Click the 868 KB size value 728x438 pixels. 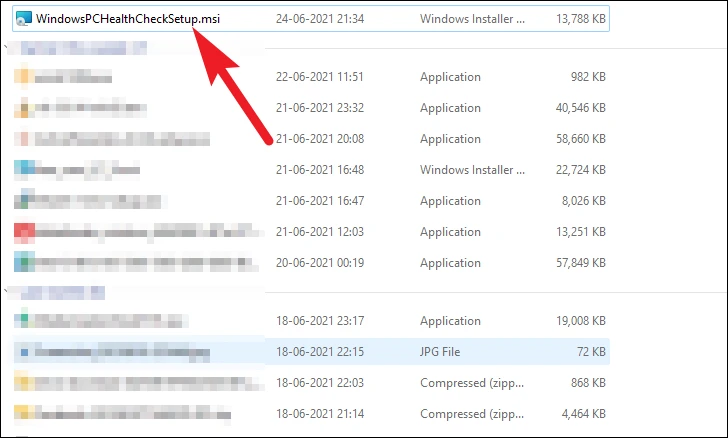pos(588,383)
